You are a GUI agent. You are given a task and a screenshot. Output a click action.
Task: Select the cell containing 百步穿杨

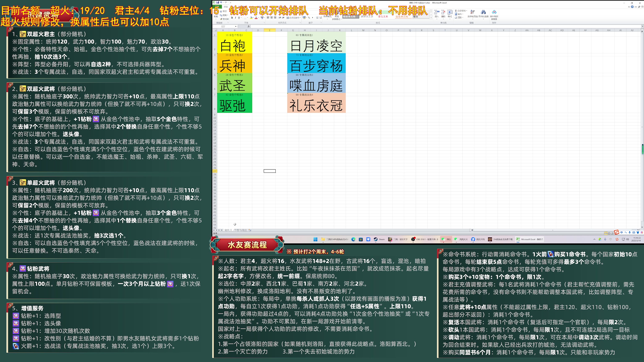(x=316, y=65)
